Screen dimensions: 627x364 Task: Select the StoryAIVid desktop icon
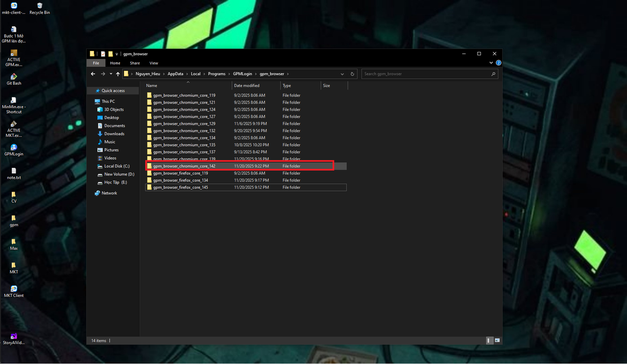pos(14,339)
